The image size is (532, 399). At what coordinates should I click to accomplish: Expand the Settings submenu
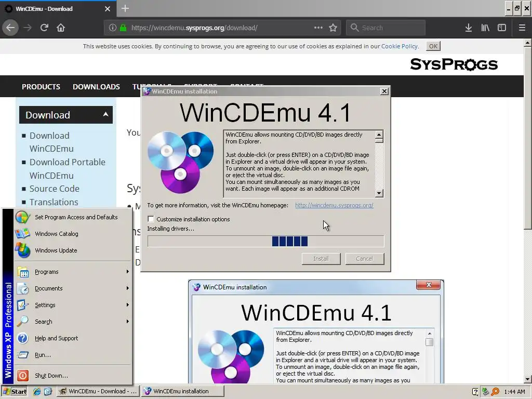pos(73,305)
